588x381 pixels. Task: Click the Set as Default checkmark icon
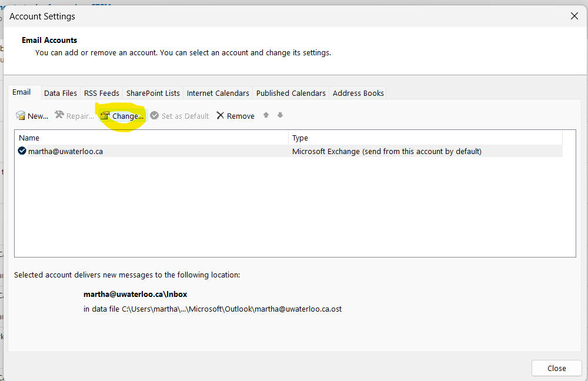[153, 115]
